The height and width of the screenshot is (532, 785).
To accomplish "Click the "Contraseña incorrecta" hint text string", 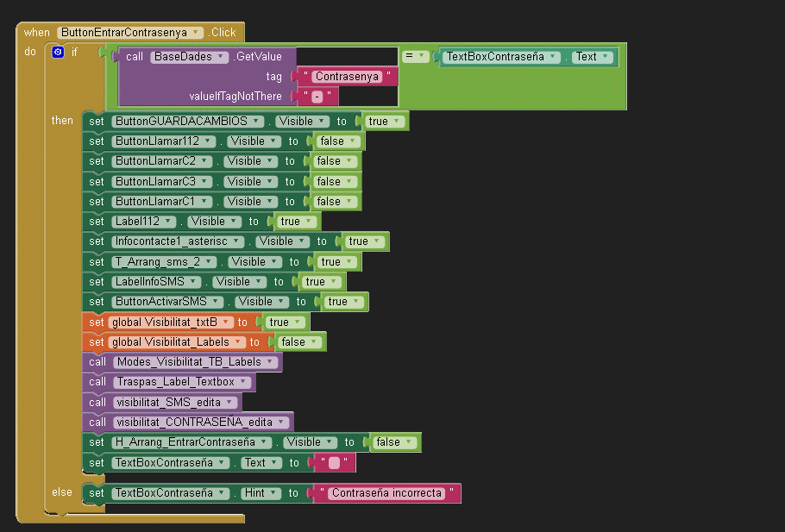I will pos(386,494).
